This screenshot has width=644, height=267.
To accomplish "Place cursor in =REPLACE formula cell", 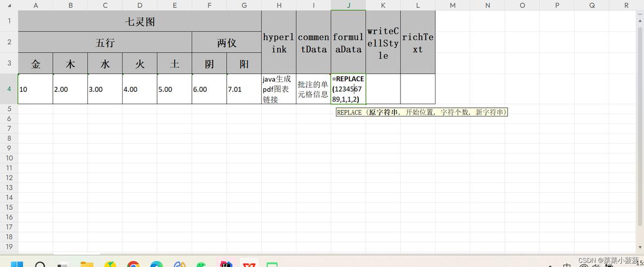I will click(x=348, y=89).
